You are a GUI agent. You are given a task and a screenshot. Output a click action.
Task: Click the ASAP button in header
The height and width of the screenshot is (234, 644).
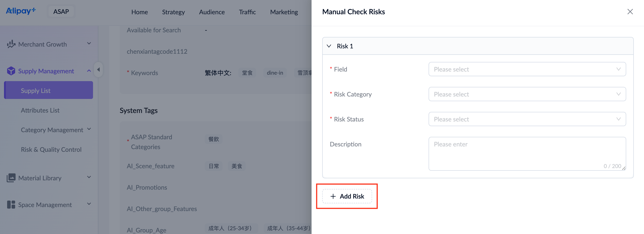[61, 12]
